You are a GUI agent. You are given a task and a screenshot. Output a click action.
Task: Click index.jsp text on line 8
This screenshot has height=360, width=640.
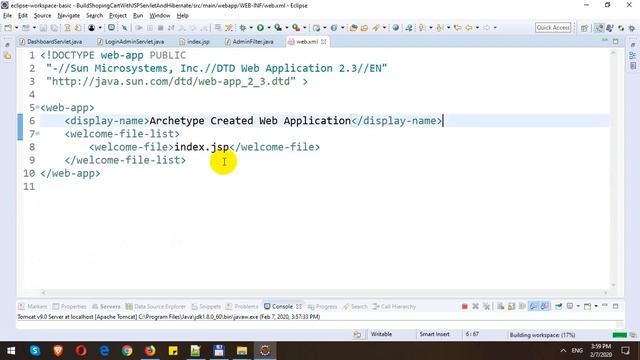(202, 147)
